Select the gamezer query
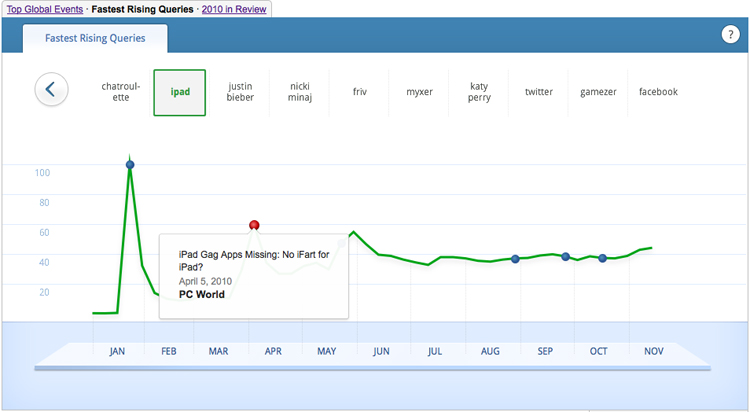750x412 pixels. [x=598, y=92]
